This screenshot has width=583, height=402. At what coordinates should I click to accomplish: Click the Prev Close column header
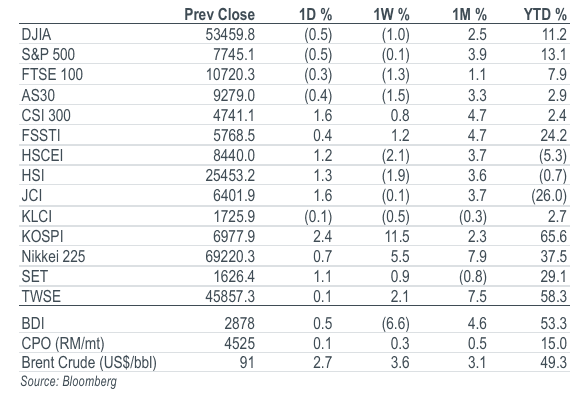219,15
